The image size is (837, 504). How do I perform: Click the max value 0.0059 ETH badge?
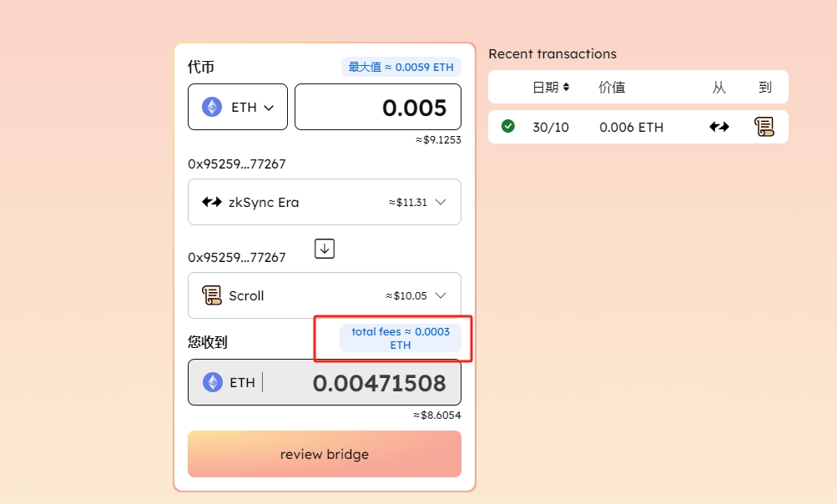[401, 68]
